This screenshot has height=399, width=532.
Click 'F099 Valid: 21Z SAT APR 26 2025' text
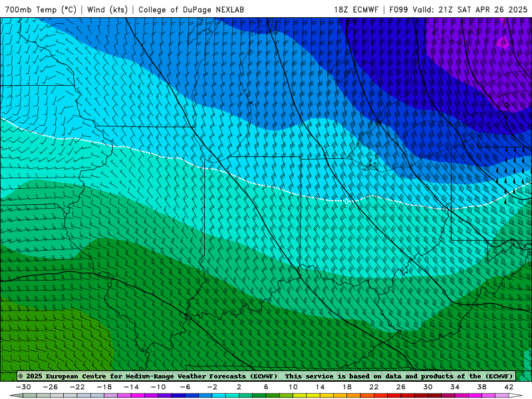[x=458, y=9]
